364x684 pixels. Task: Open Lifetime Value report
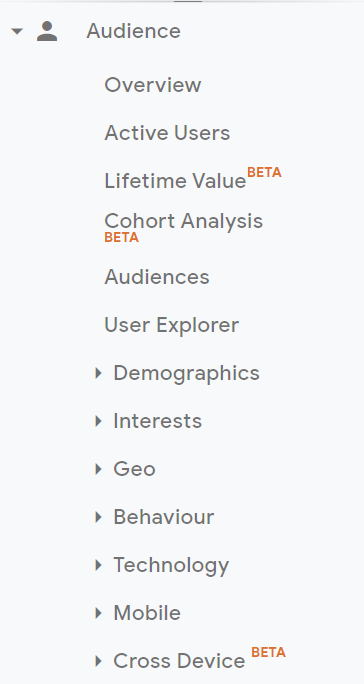point(175,181)
